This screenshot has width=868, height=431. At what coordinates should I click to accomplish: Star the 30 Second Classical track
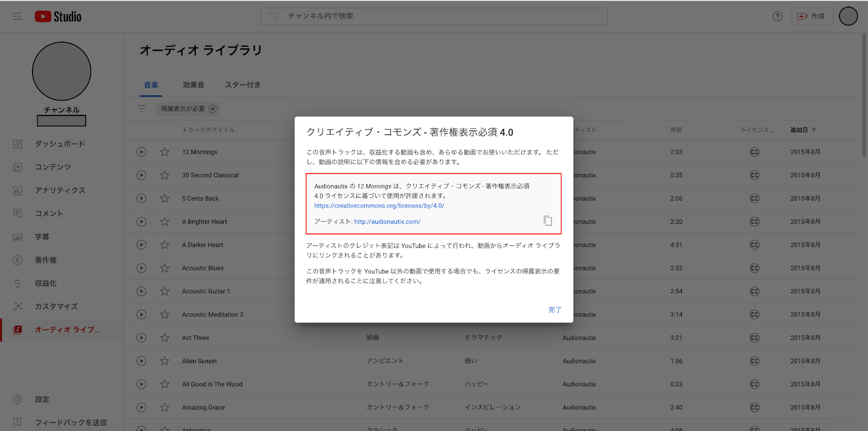[x=164, y=175]
